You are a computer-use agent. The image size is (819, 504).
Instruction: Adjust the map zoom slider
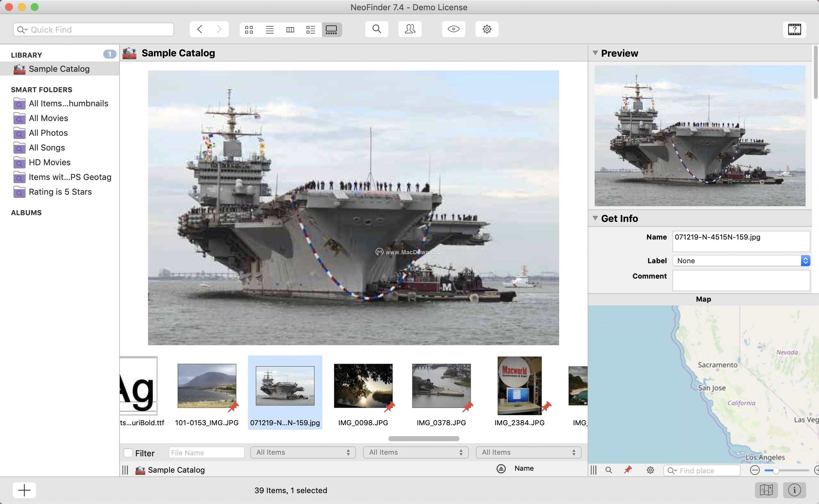coord(776,470)
